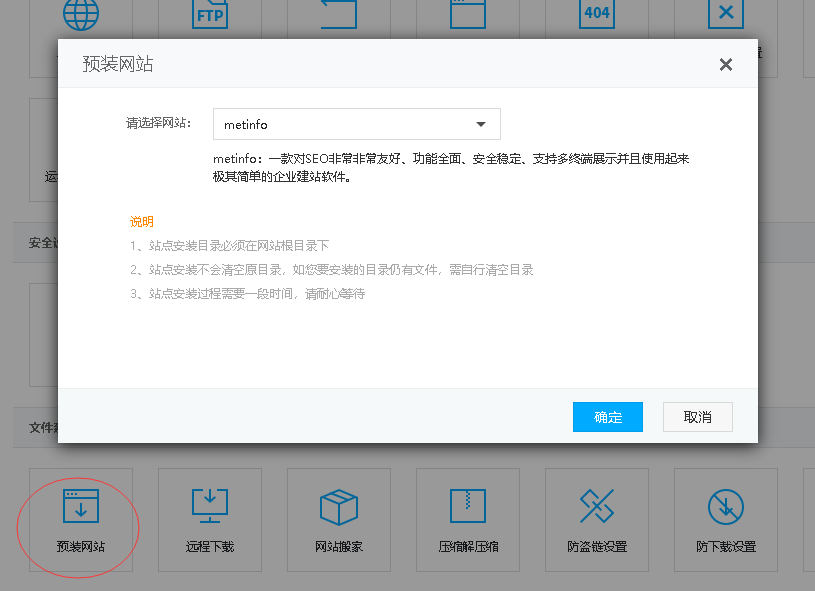815x591 pixels.
Task: Click the note 站点安装过程需要一段时间
Action: (x=247, y=294)
